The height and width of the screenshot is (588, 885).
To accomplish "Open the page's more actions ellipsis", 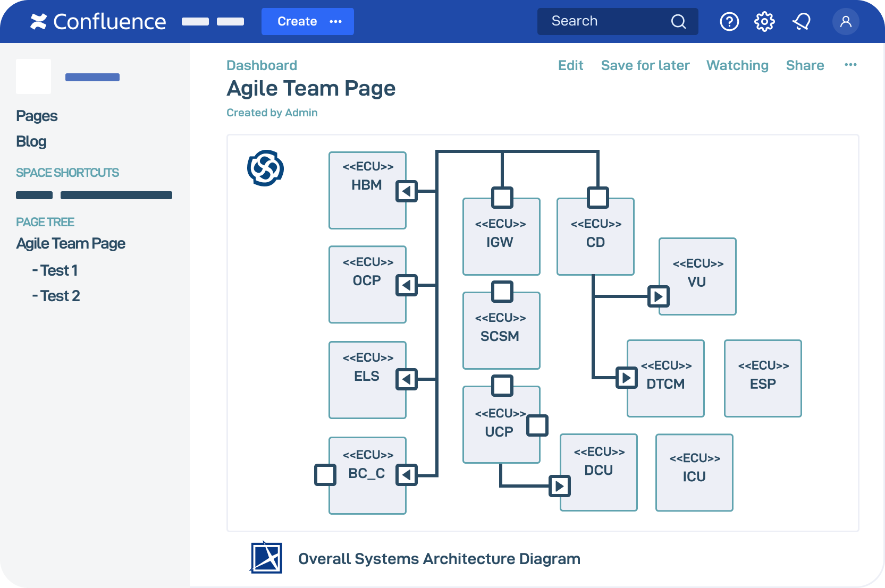I will tap(850, 65).
